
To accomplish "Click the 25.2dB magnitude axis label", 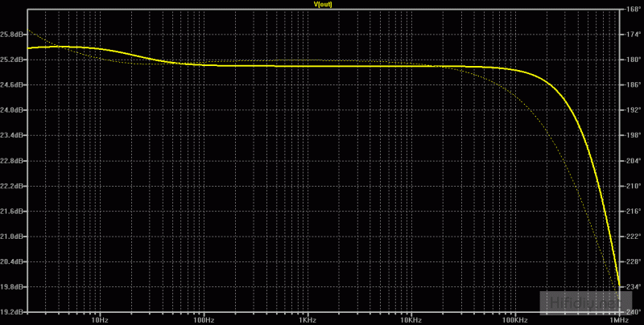I will pos(12,60).
